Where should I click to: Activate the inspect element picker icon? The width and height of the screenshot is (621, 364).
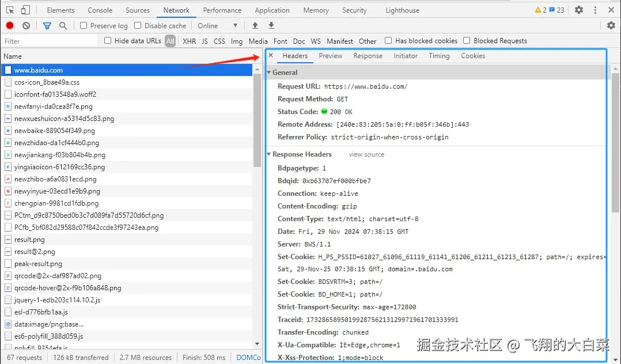click(x=10, y=10)
